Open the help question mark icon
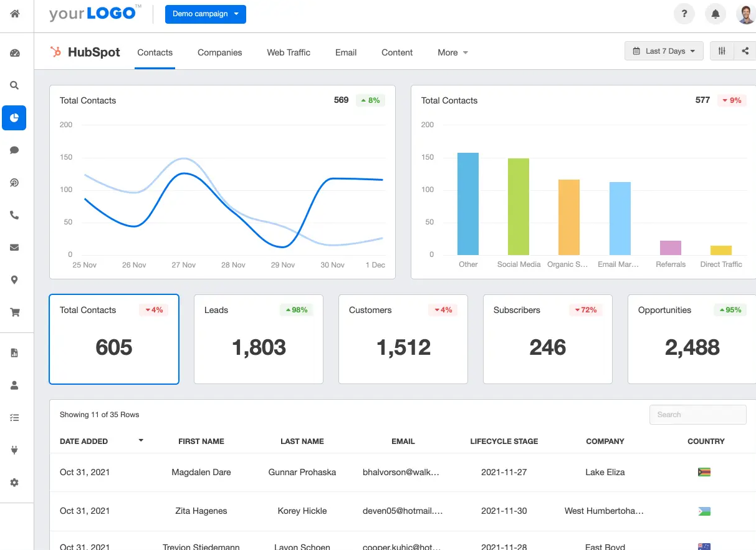The width and height of the screenshot is (756, 550). pos(684,14)
